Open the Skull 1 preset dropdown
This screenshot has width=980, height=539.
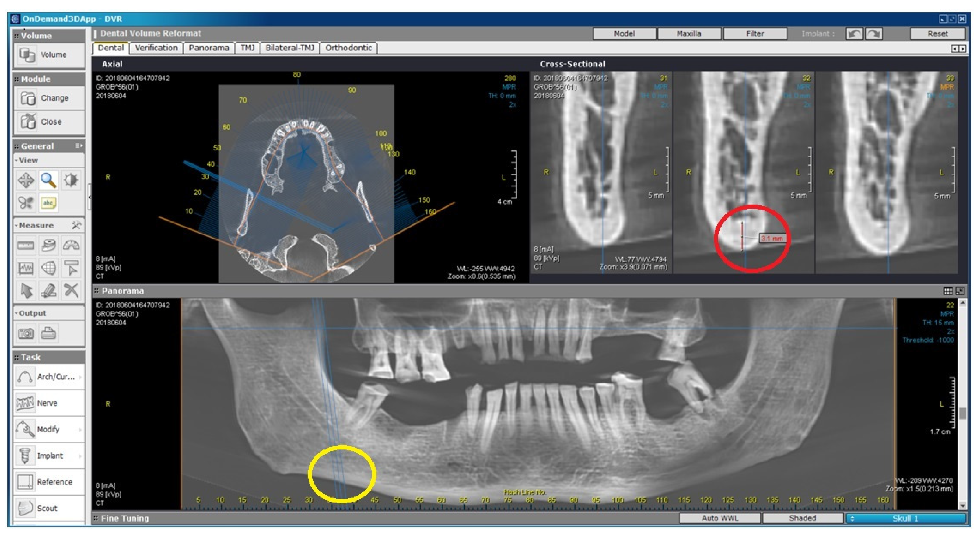coord(905,518)
